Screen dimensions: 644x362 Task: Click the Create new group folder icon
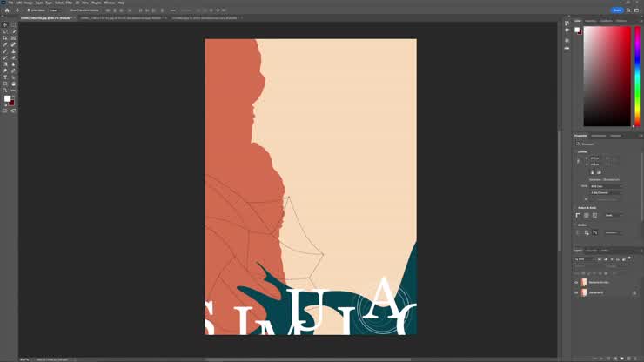622,359
